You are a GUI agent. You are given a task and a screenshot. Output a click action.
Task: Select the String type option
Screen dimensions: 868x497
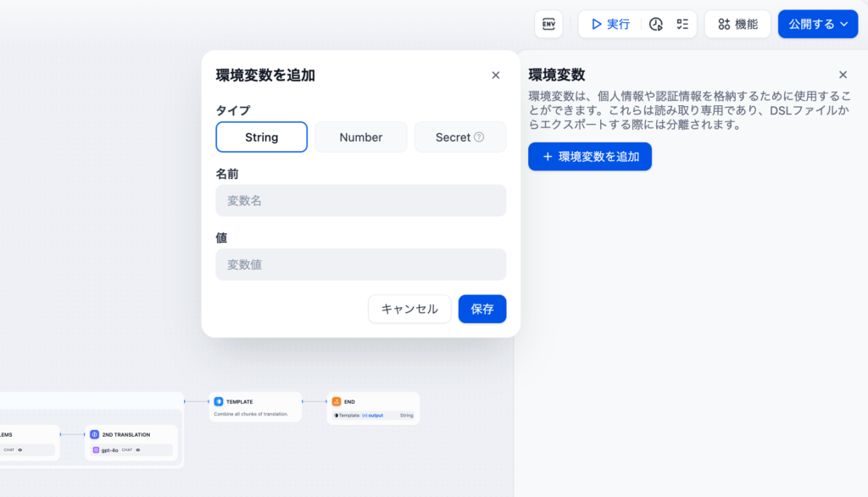click(261, 137)
